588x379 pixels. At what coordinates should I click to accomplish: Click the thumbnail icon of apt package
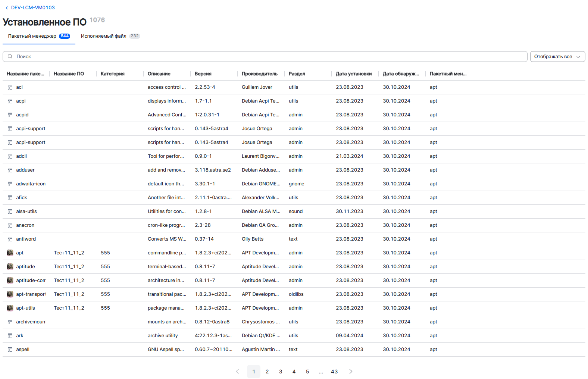coord(10,253)
